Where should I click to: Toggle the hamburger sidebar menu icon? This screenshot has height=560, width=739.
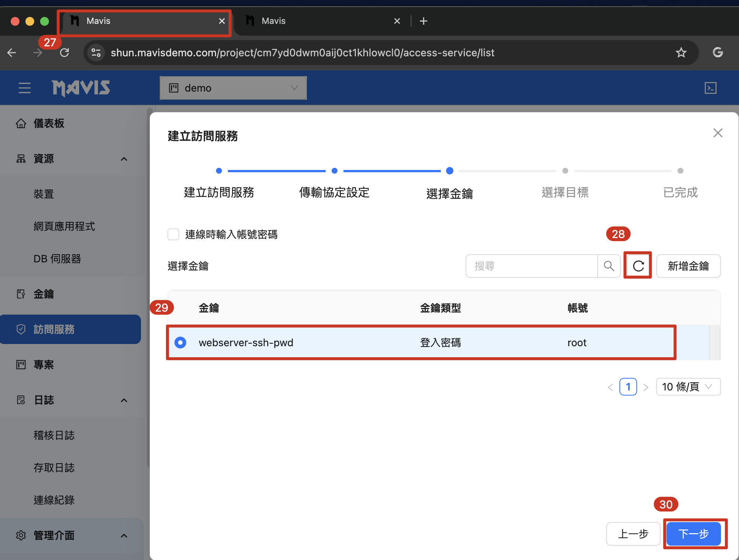[25, 88]
